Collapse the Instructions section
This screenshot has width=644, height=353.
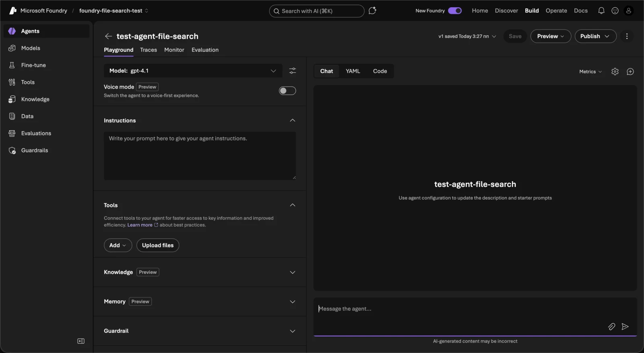click(293, 120)
